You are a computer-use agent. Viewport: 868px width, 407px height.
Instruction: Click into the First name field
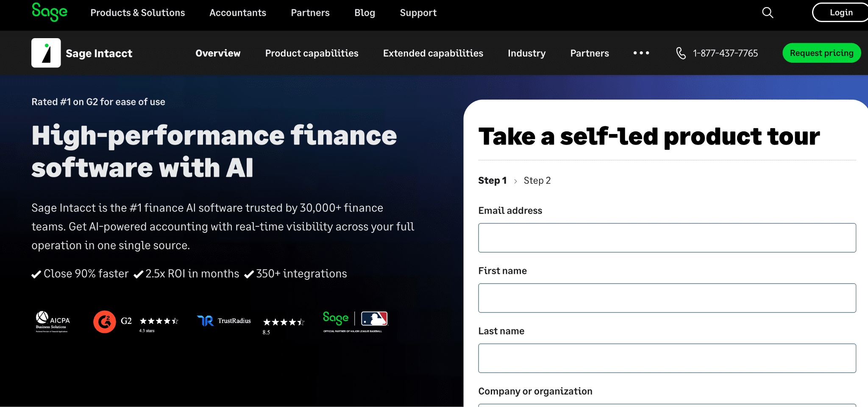(667, 298)
